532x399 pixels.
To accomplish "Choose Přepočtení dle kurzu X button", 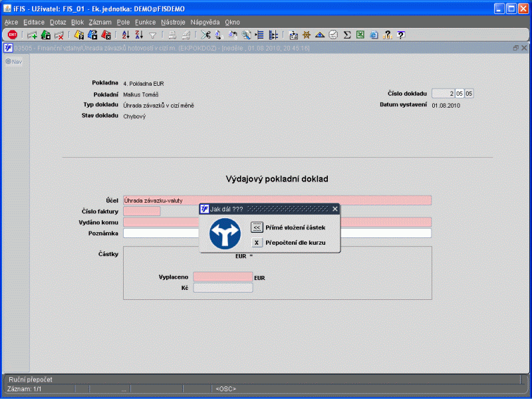I will [257, 243].
